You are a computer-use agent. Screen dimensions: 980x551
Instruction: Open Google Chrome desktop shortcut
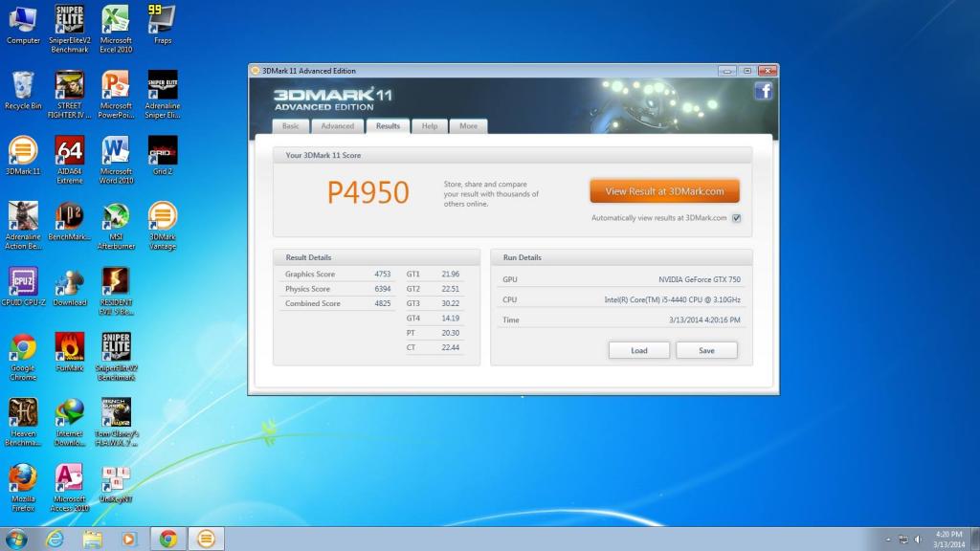click(23, 357)
